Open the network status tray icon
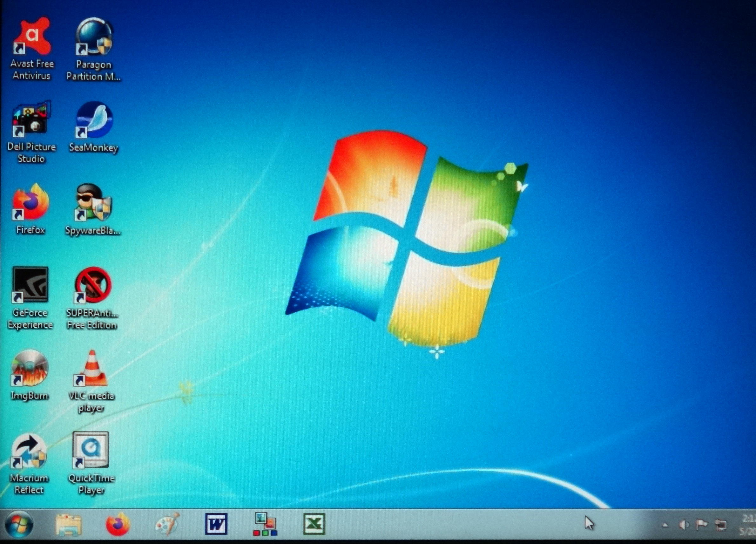 (721, 525)
